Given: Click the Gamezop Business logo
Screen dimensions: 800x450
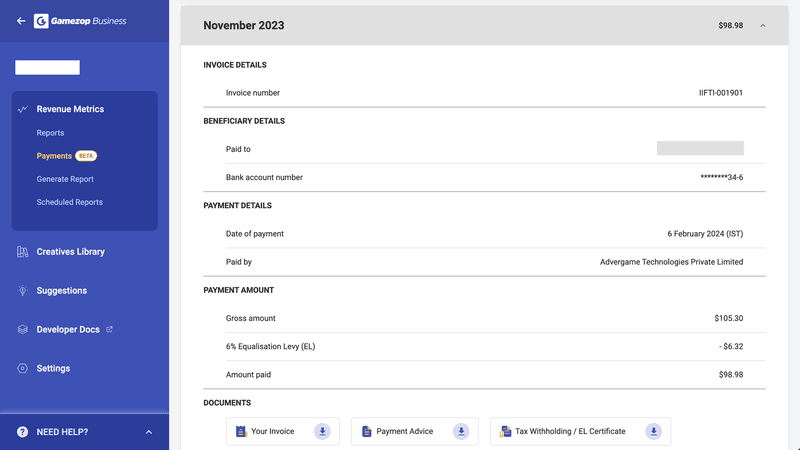Looking at the screenshot, I should click(80, 21).
